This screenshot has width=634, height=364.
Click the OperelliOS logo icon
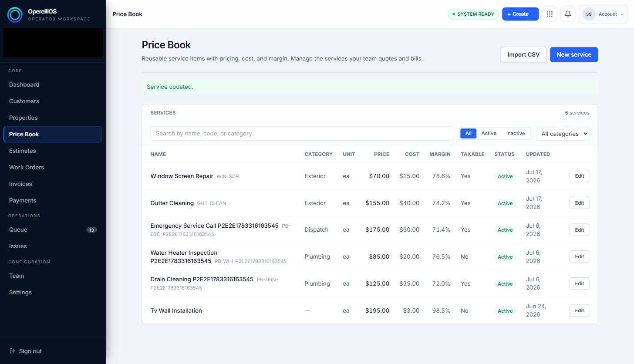coord(15,15)
